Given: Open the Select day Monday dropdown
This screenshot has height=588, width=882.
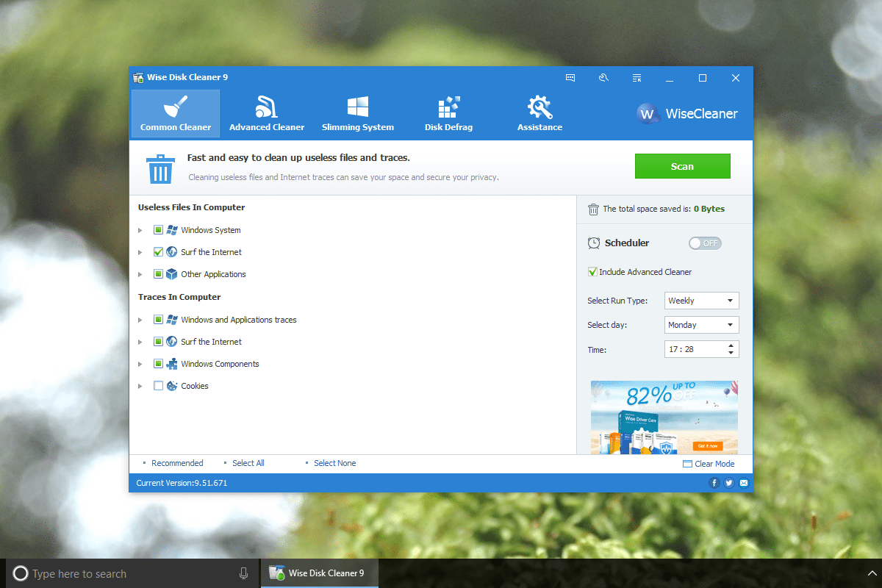Looking at the screenshot, I should coord(701,325).
